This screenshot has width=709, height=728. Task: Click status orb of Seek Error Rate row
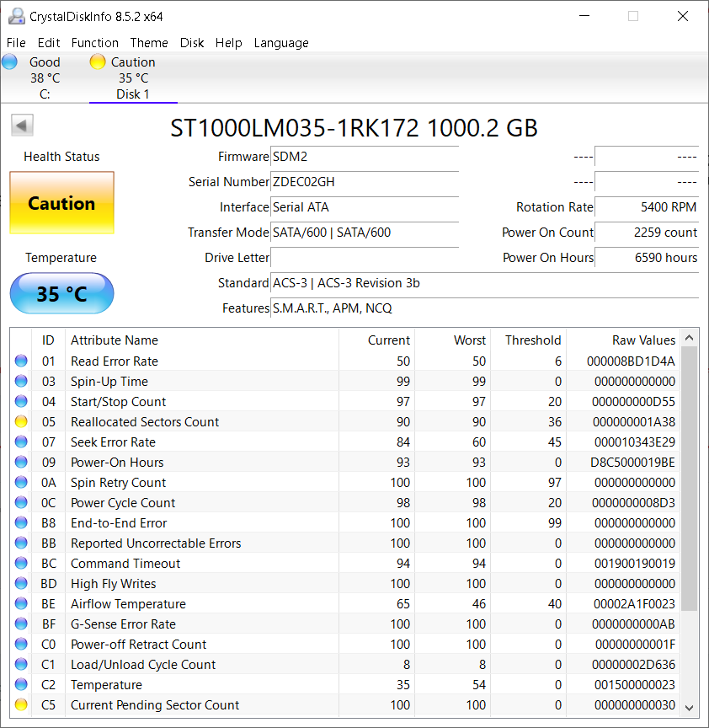click(x=21, y=442)
